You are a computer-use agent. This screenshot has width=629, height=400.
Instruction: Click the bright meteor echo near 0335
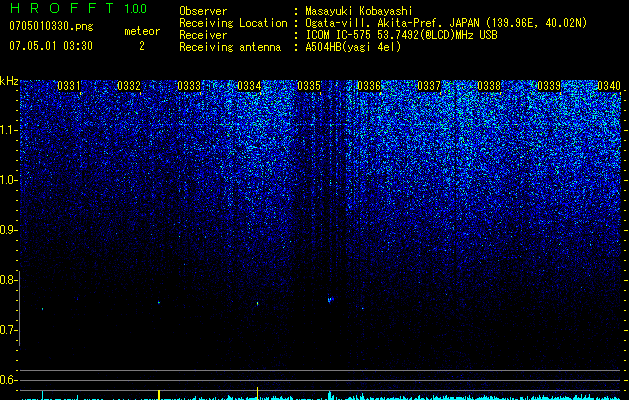(331, 299)
